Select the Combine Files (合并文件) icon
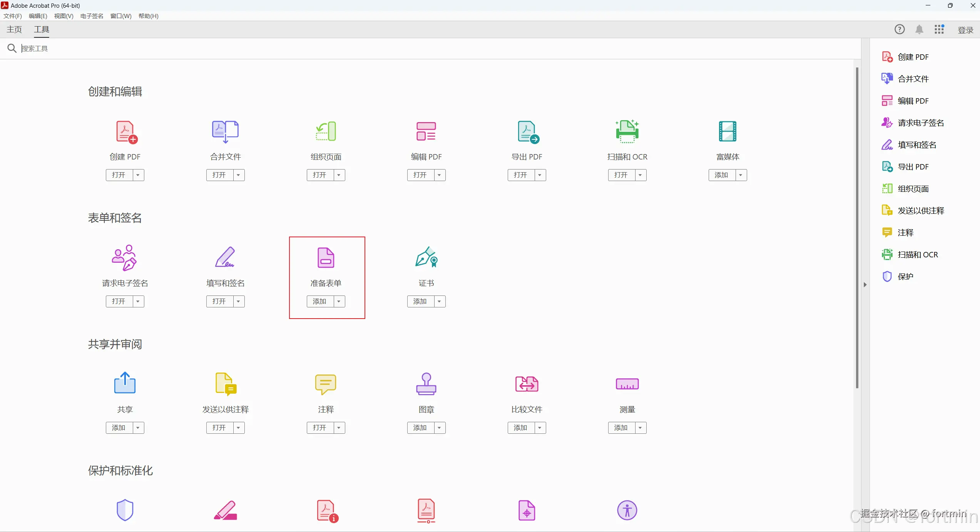This screenshot has height=532, width=980. coord(225,131)
